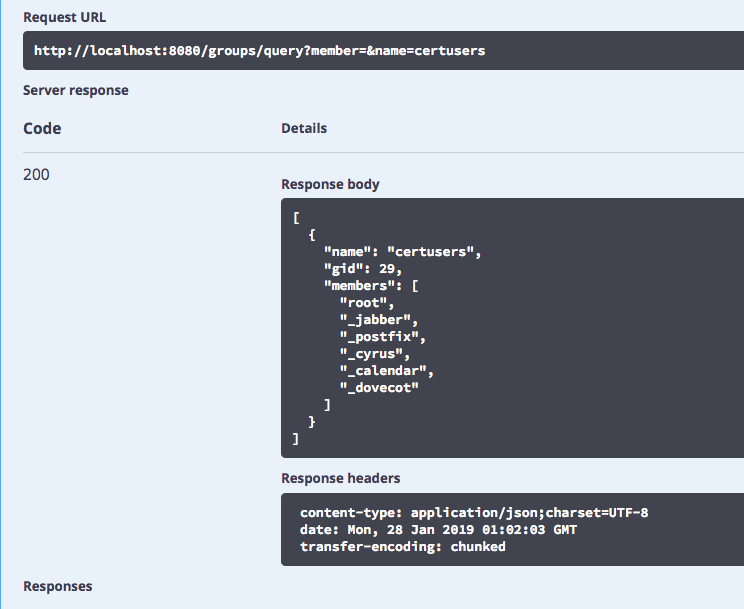Screen dimensions: 744x609
Task: Click the Request URL heading
Action: tap(65, 17)
